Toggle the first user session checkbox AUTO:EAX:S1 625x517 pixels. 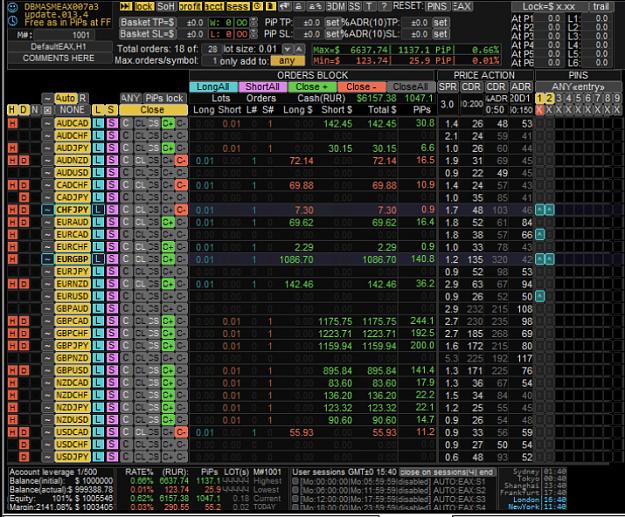pos(295,481)
